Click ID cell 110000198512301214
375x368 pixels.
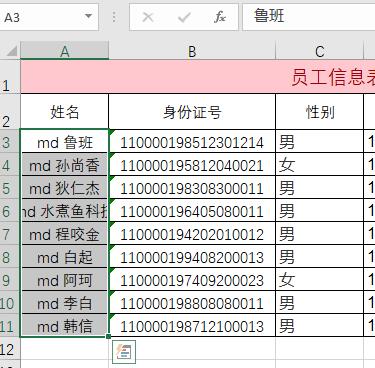[192, 142]
